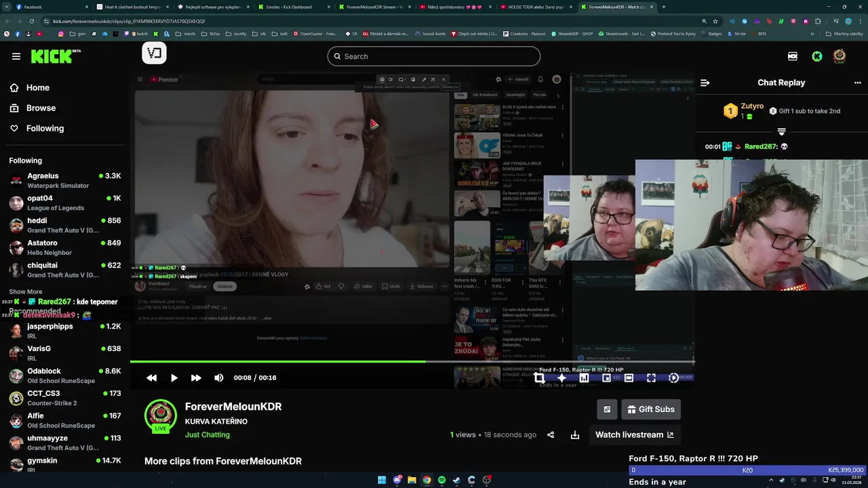868x488 pixels.
Task: Open the user profile avatar menu
Action: tap(840, 56)
